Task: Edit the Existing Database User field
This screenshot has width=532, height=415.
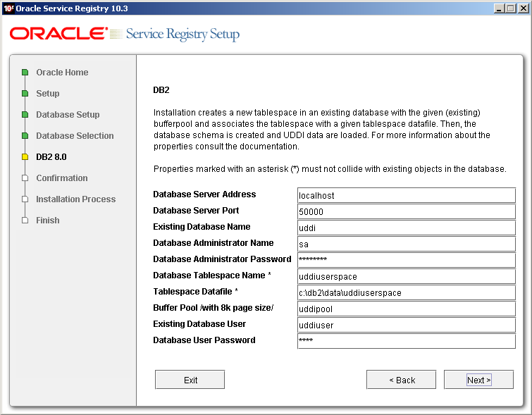Action: coord(407,325)
